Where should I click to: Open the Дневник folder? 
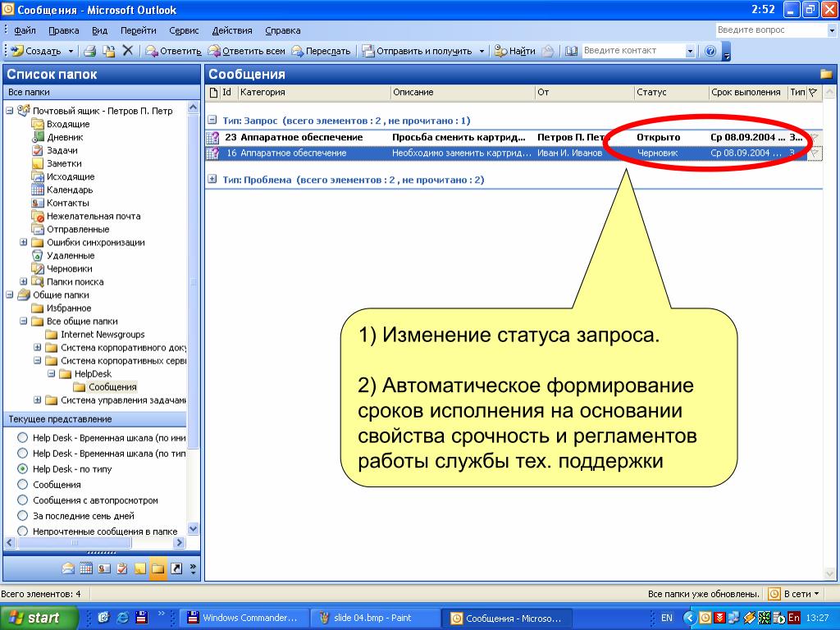[65, 137]
